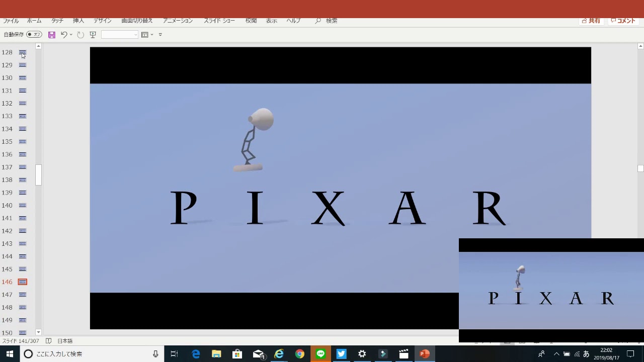
Task: Toggle the AutoSave switch
Action: [x=34, y=35]
